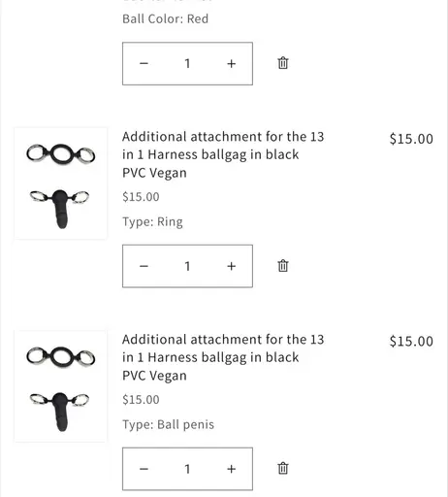The height and width of the screenshot is (497, 448).
Task: Remove the Ball Color Red item with trash icon
Action: tap(283, 63)
